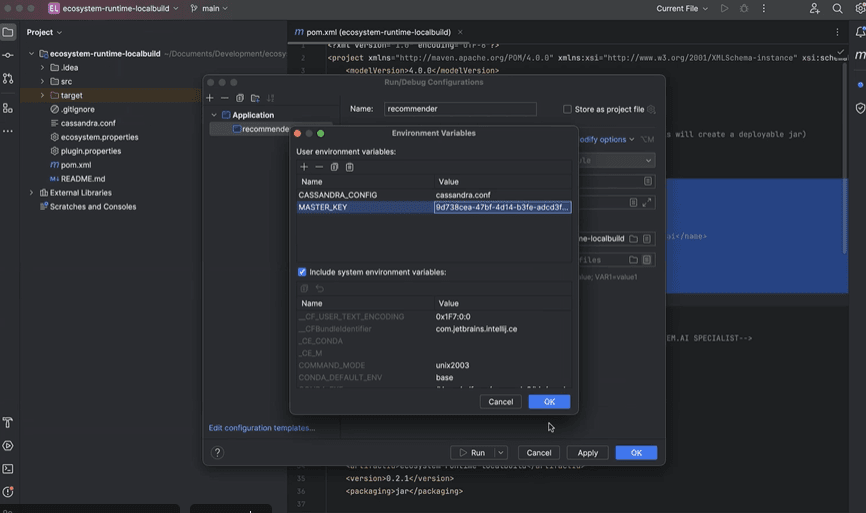Image resolution: width=866 pixels, height=513 pixels.
Task: Expand the .idea folder
Action: (42, 67)
